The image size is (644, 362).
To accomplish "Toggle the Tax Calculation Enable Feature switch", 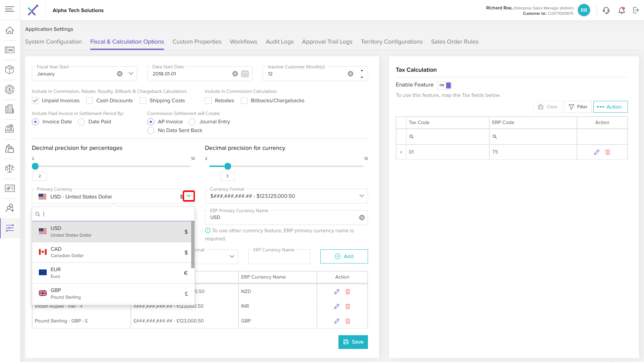I will tap(445, 85).
